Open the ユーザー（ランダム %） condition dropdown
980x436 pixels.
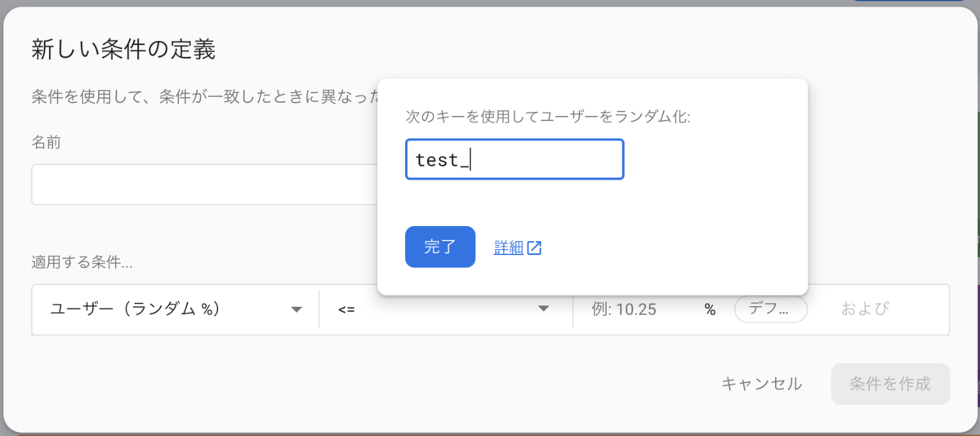[x=176, y=309]
